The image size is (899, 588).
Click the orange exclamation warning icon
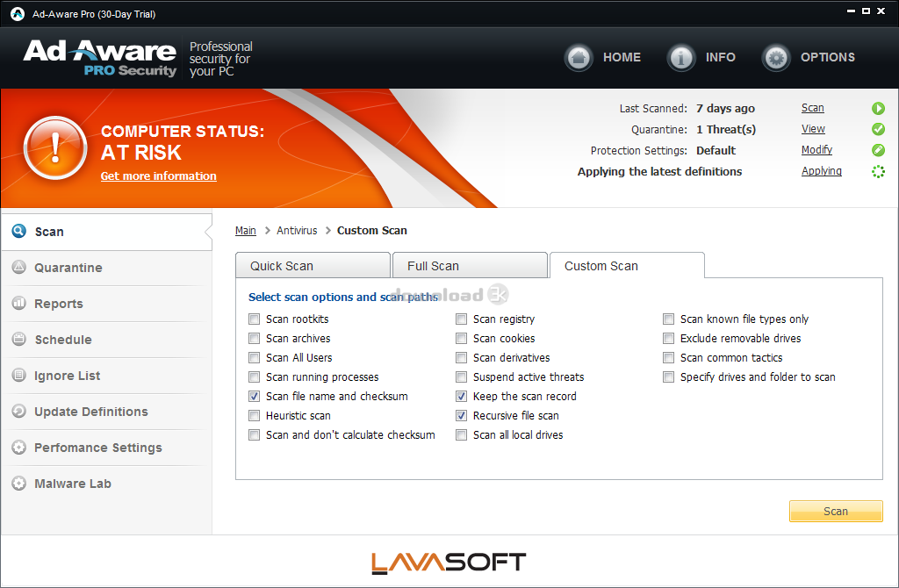[x=55, y=147]
